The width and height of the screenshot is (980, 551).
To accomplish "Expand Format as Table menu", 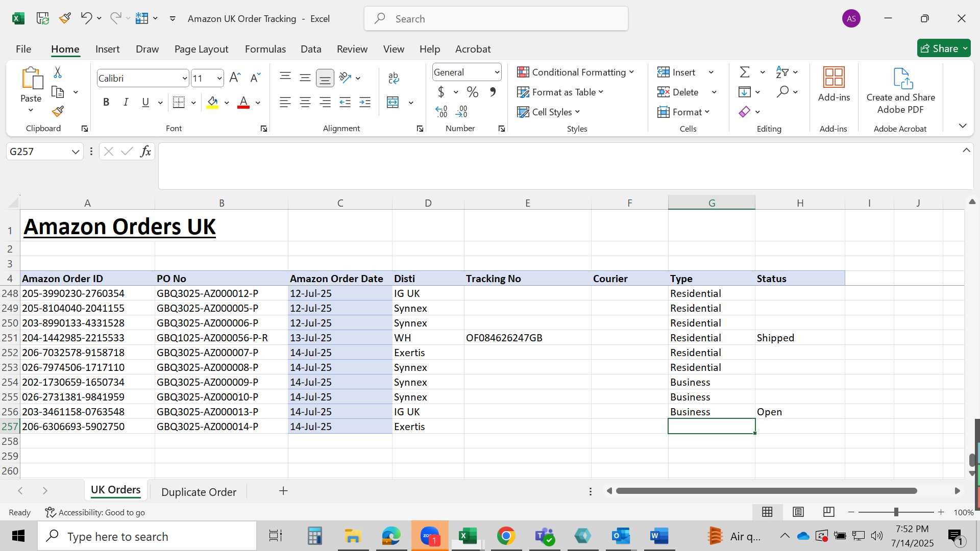I will click(560, 92).
